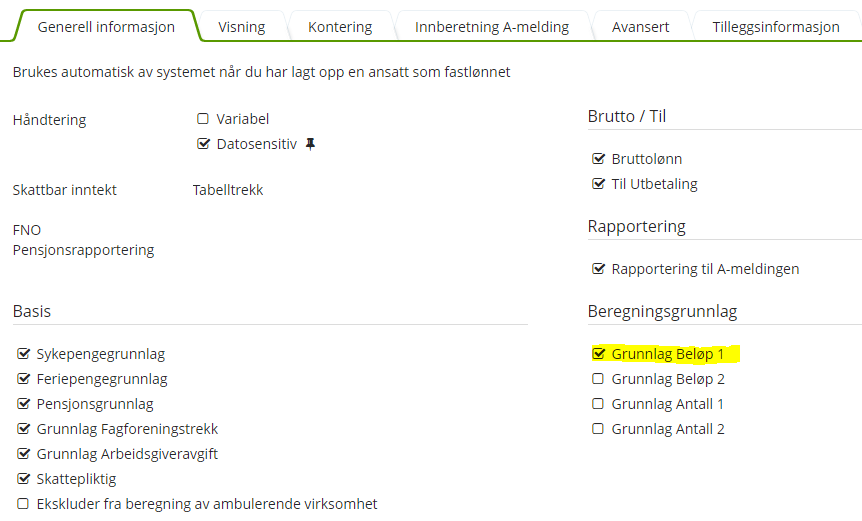
Task: Switch to the Visning tab
Action: (241, 27)
